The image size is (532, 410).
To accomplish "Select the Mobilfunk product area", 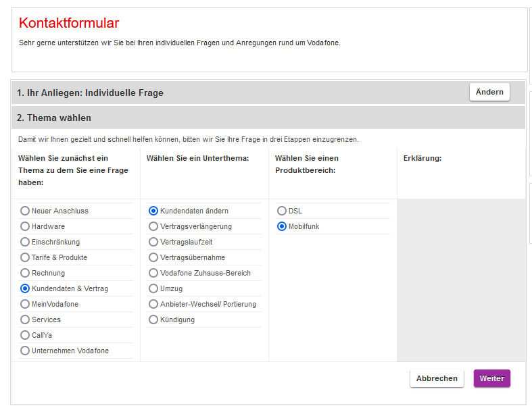I will (x=282, y=226).
